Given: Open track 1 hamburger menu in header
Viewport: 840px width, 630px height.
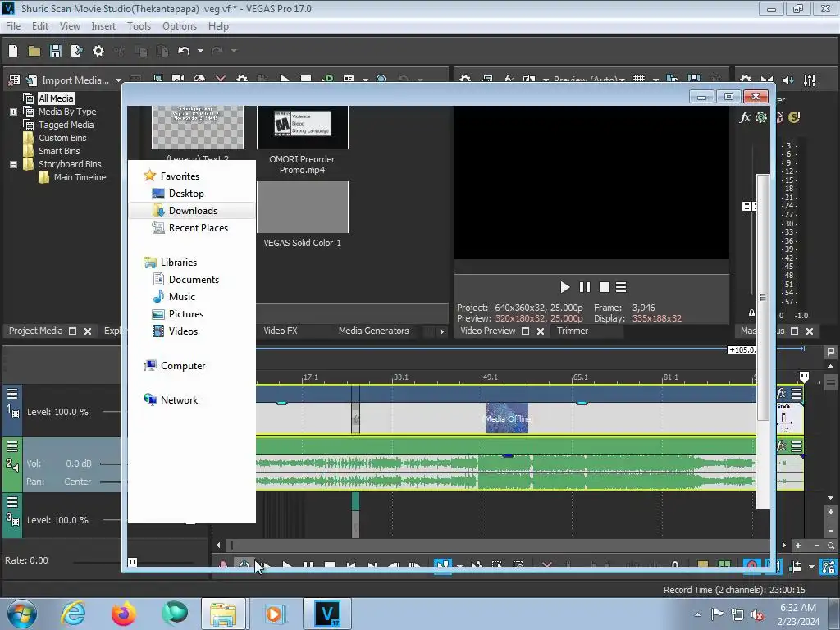Looking at the screenshot, I should (12, 394).
